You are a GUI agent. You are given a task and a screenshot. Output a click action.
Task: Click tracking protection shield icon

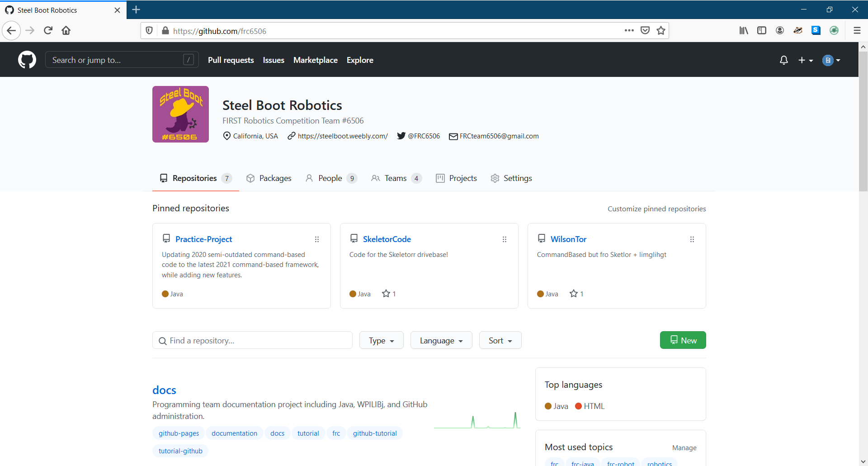click(x=149, y=31)
